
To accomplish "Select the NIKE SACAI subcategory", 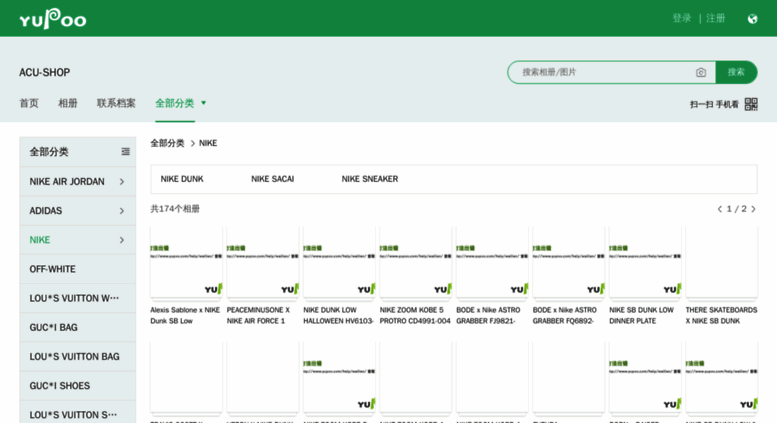I will click(273, 179).
